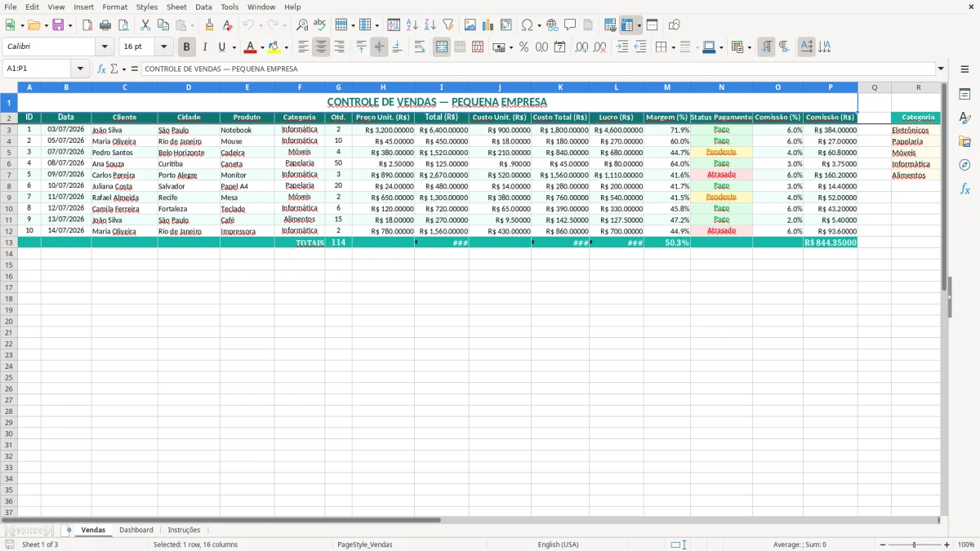Open the Name Box A1:P1 dropdown arrow
The image size is (980, 551).
click(x=80, y=69)
